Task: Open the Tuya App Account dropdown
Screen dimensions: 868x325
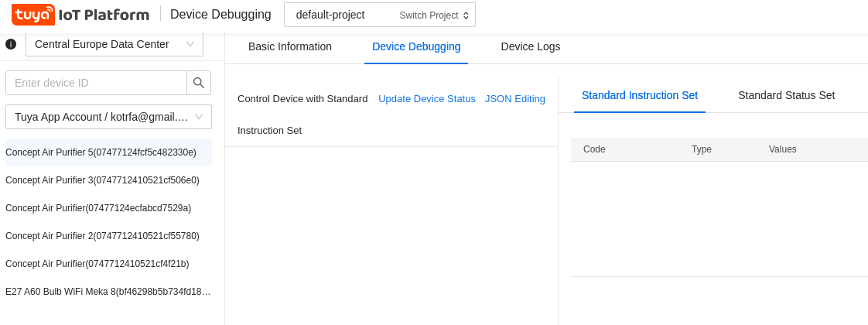Action: (108, 117)
